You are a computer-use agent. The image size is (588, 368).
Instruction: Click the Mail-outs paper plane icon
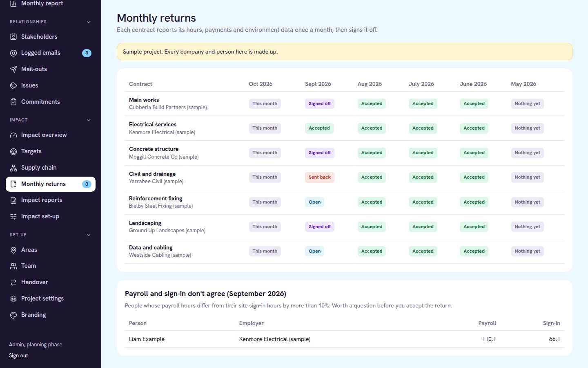(13, 70)
